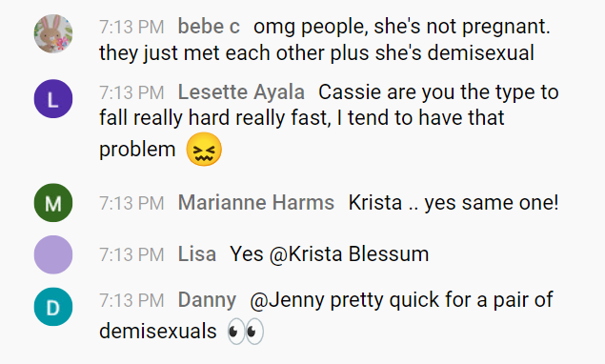Screen dimensions: 605x364
Task: Open bebe c's bunny profile picture
Action: (53, 33)
